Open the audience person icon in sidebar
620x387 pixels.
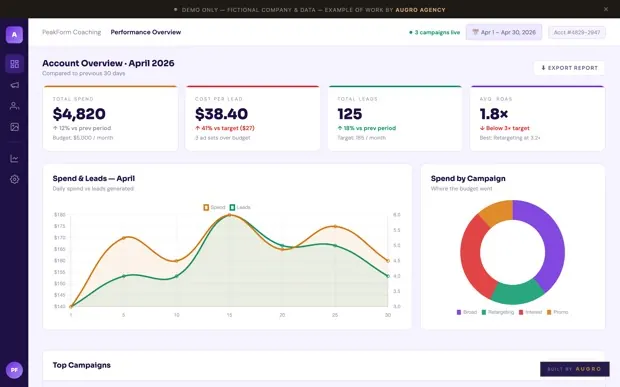[x=15, y=106]
